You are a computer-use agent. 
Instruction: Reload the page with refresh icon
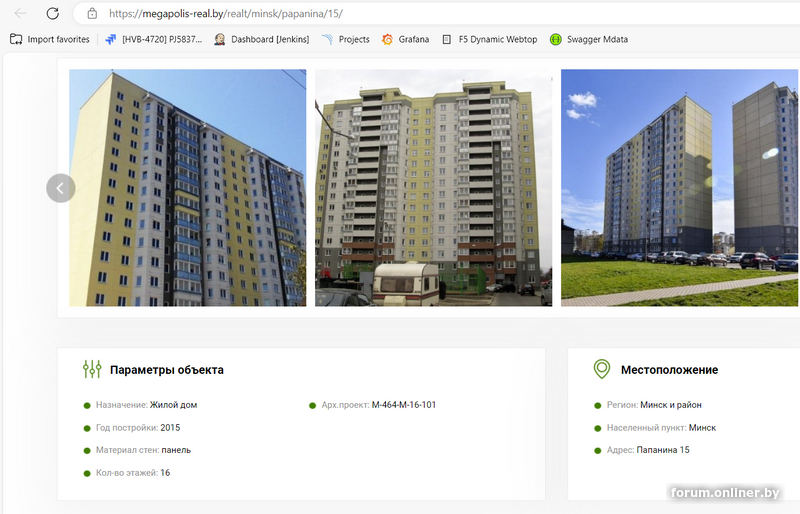point(53,13)
